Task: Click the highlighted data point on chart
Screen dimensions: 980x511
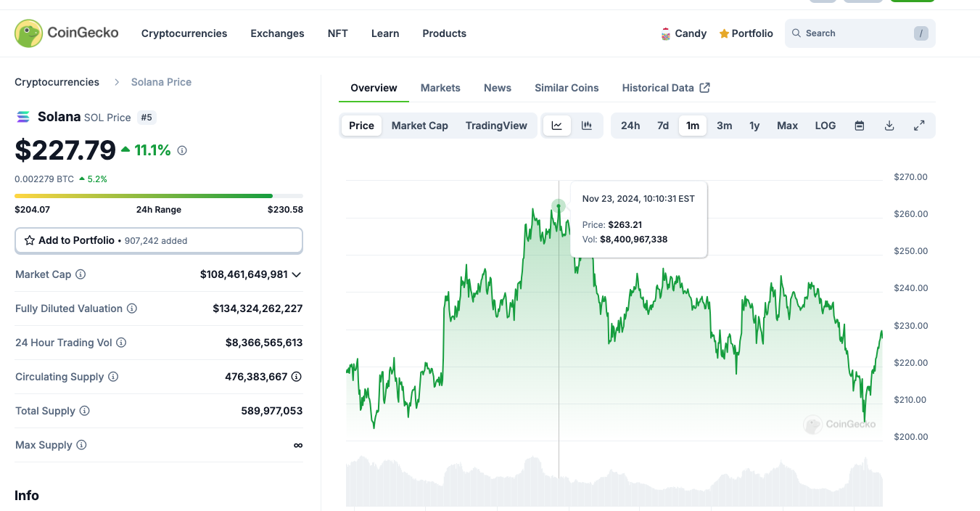Action: click(x=559, y=206)
